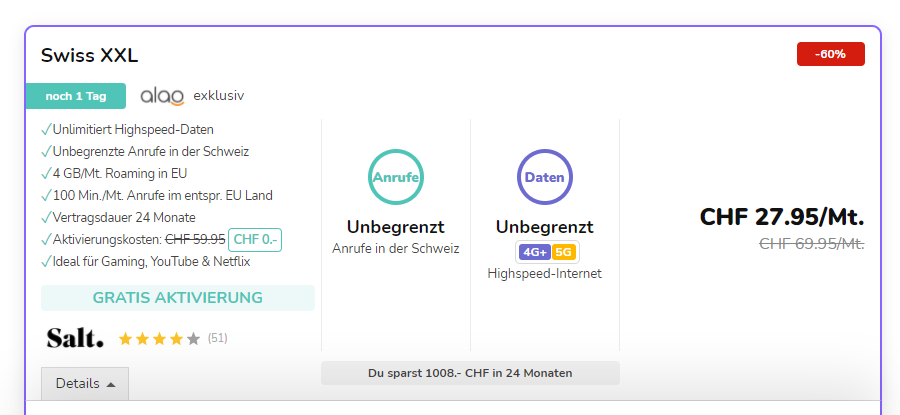This screenshot has width=900, height=415.
Task: Click the 'Du sparst 1008.- CHF' savings bar
Action: (470, 373)
